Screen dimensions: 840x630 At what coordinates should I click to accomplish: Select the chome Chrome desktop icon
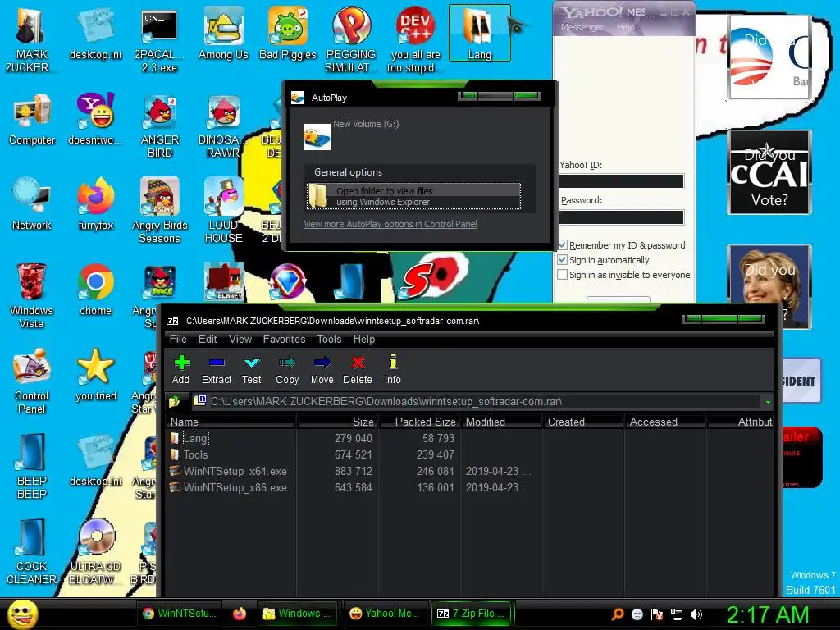pos(95,290)
